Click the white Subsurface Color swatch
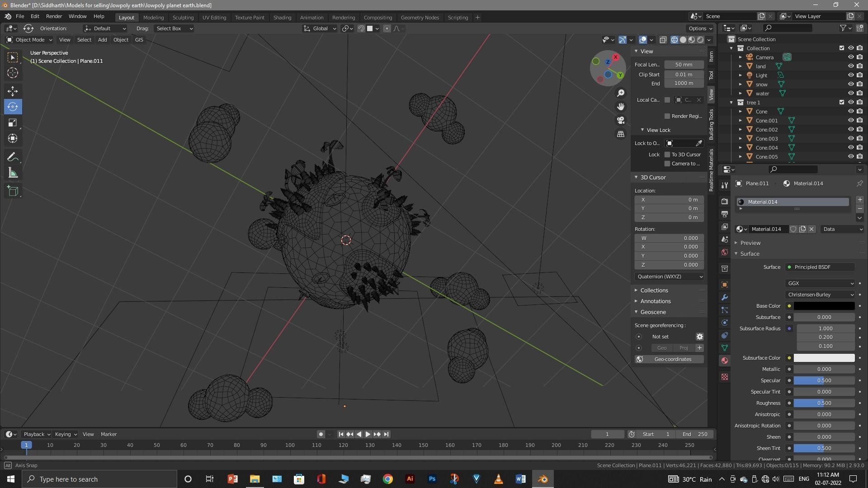Viewport: 868px width, 488px height. coord(824,358)
